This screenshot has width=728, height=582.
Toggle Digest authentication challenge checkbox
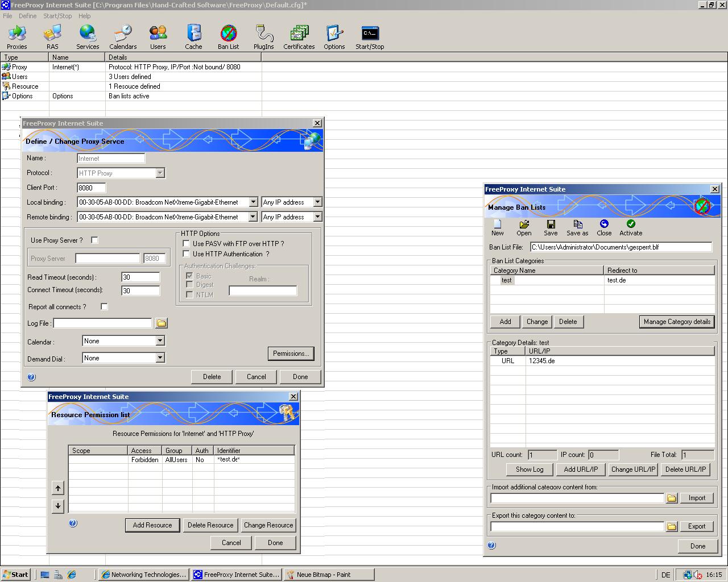189,285
